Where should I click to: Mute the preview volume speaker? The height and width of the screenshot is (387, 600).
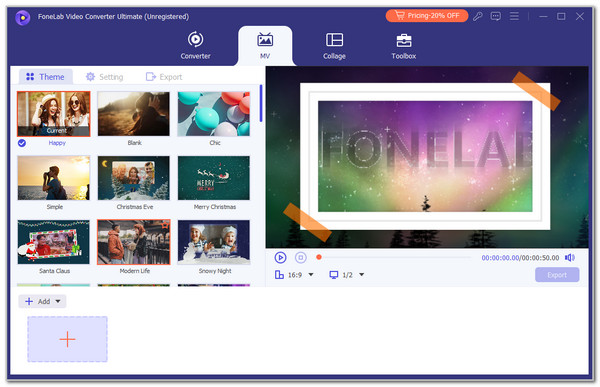point(570,258)
